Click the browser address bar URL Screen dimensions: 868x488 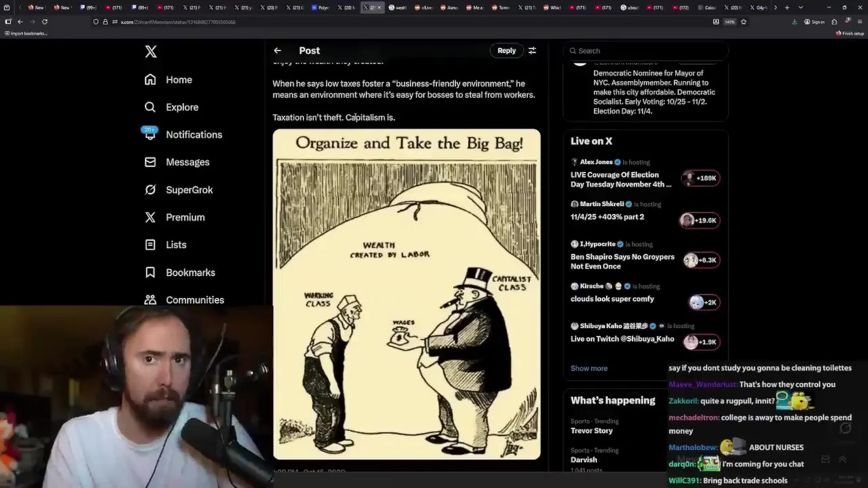click(x=178, y=22)
